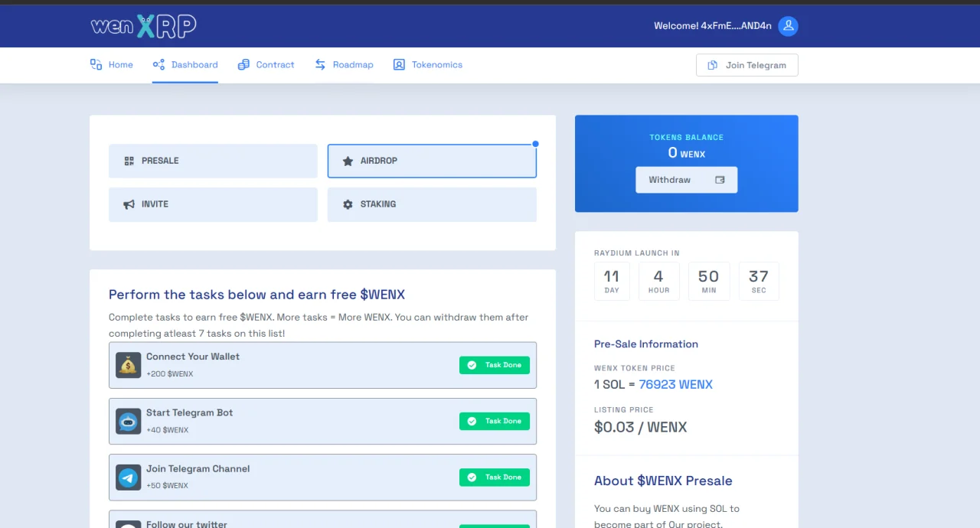
Task: Click checkmark icon on Connect Wallet task
Action: point(472,365)
